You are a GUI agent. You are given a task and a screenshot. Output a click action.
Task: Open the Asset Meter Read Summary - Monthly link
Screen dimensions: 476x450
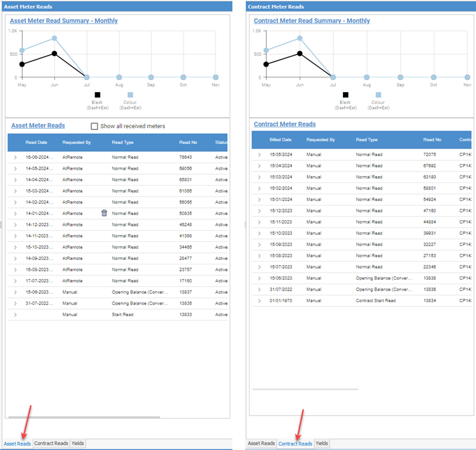point(64,20)
